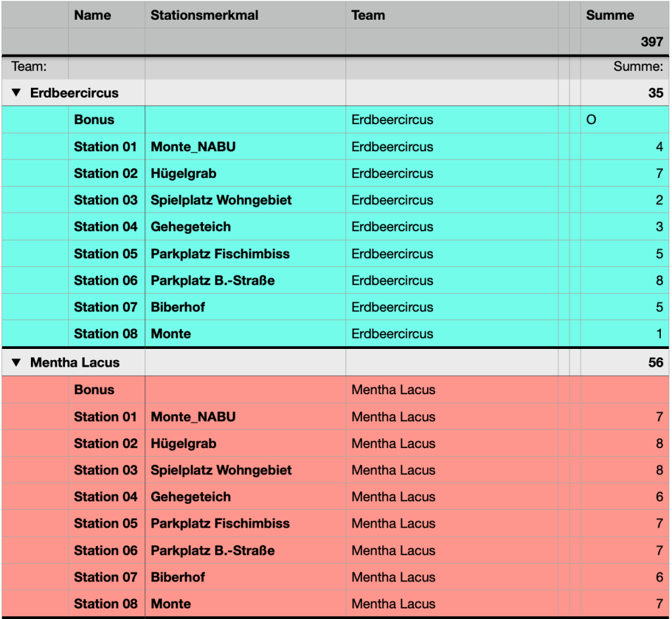Viewport: 672px width, 619px height.
Task: Click the Erdbeercircus group total of 35
Action: coord(655,93)
